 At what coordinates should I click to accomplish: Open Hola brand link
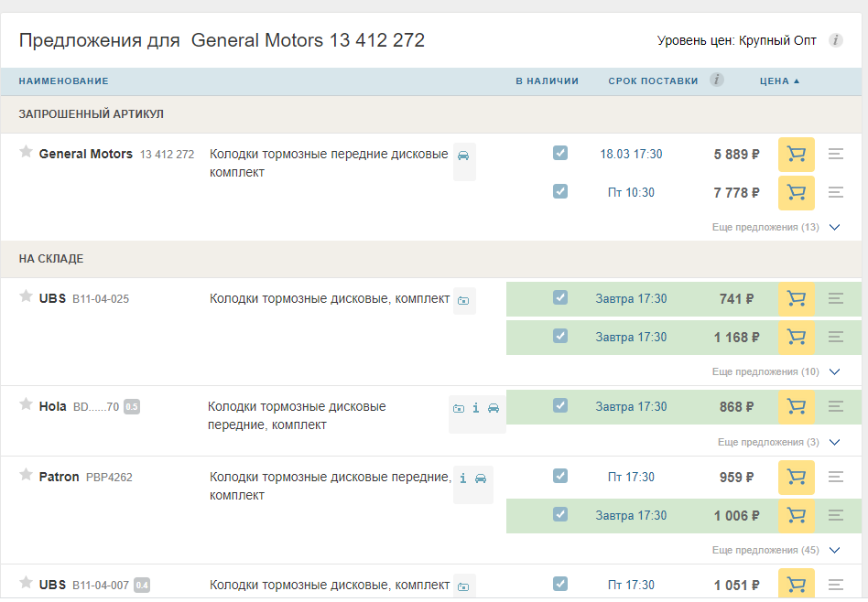tap(52, 407)
